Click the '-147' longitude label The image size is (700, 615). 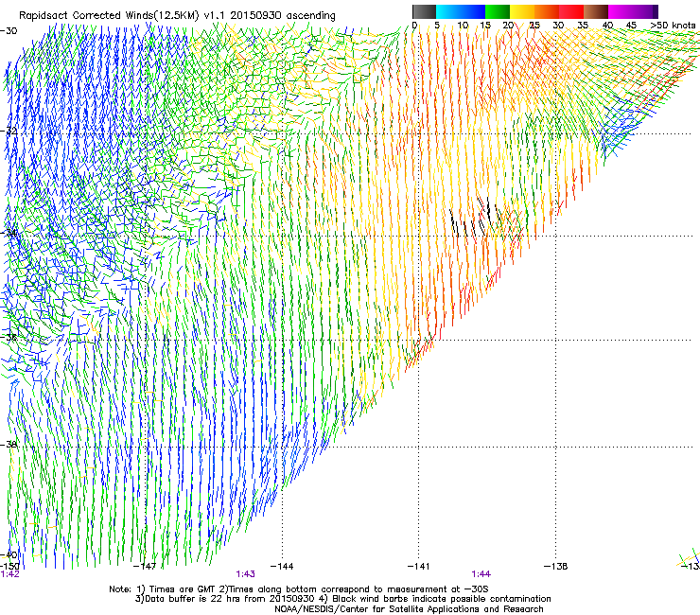pyautogui.click(x=145, y=567)
